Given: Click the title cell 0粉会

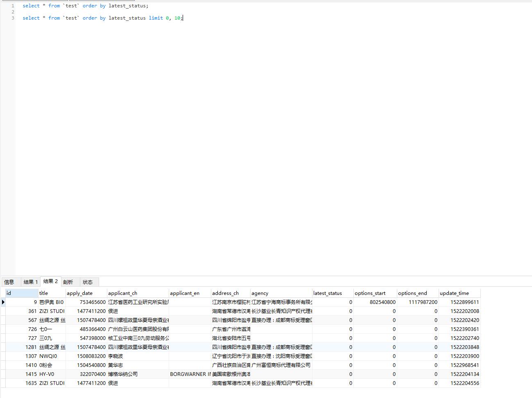Looking at the screenshot, I should [52, 365].
